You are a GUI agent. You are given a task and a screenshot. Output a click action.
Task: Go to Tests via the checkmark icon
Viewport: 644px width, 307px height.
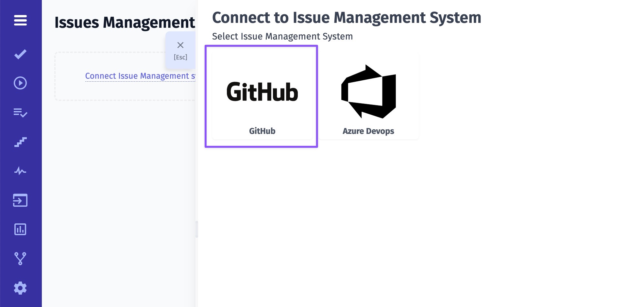coord(20,54)
